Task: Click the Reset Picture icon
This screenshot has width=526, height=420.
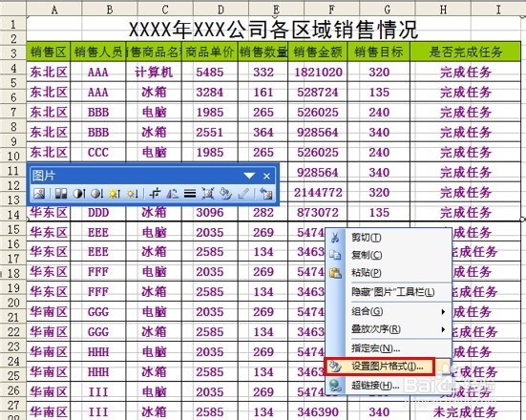Action: point(266,194)
